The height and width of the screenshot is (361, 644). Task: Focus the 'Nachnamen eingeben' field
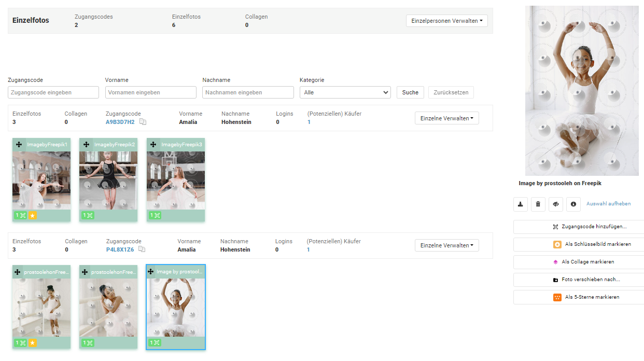(x=248, y=92)
